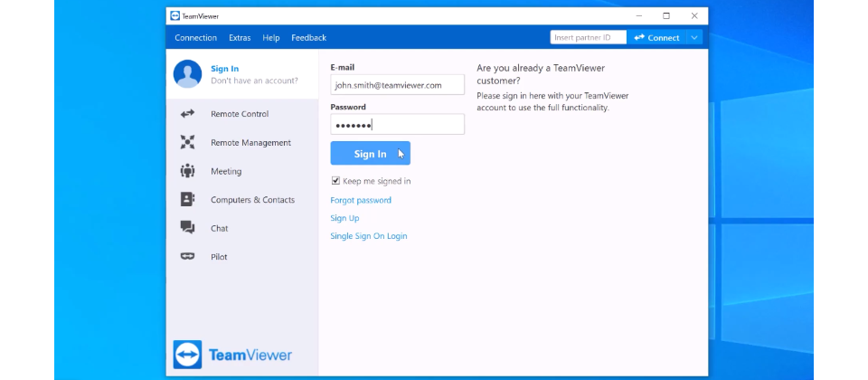Viewport: 868px width, 380px height.
Task: Click the Connect button
Action: (656, 37)
